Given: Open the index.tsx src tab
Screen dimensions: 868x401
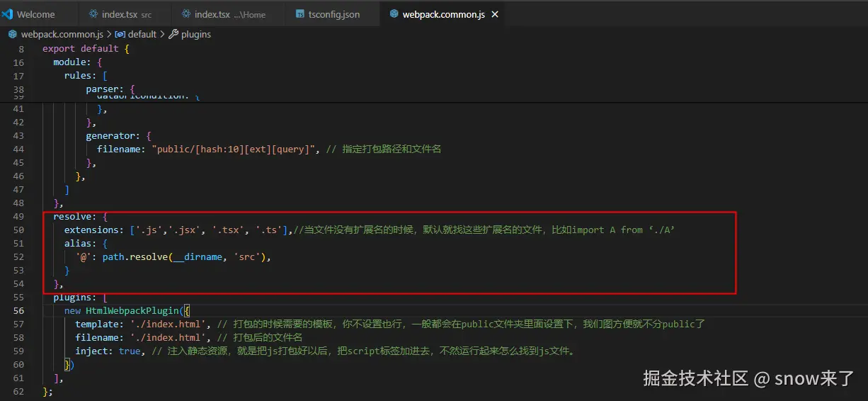Looking at the screenshot, I should click(x=125, y=14).
